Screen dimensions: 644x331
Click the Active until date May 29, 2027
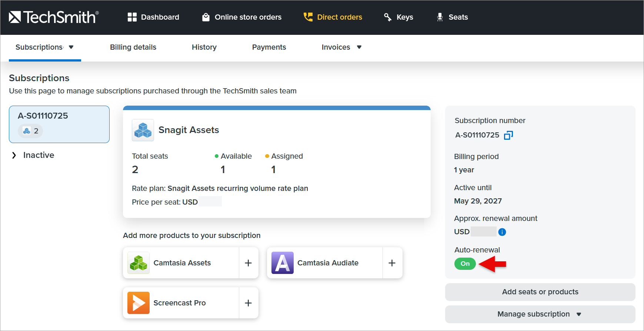click(478, 201)
